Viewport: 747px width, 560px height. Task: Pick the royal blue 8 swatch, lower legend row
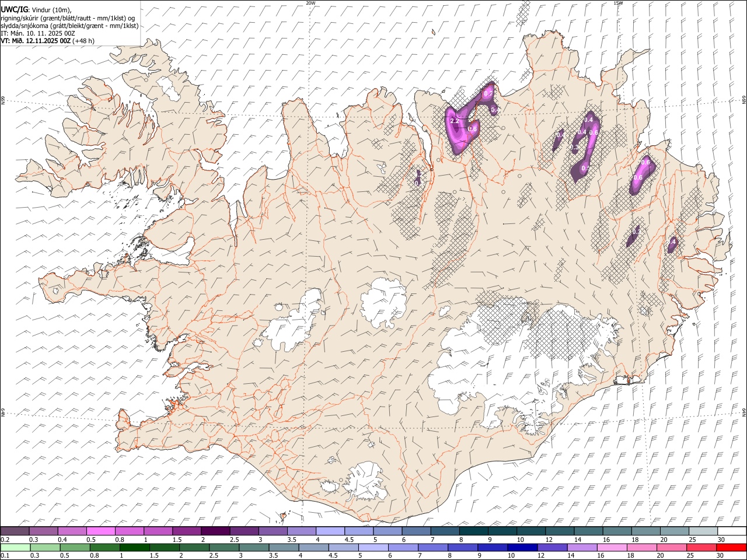(x=463, y=547)
